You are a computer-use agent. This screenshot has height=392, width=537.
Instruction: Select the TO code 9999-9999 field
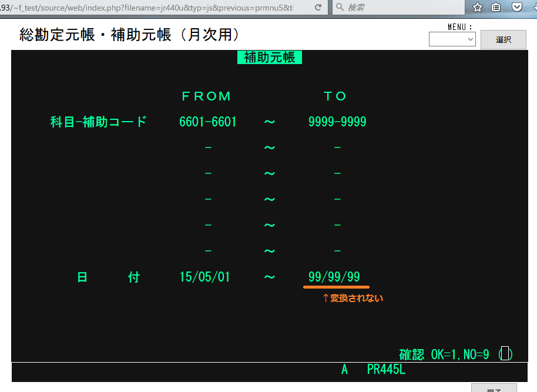point(337,122)
